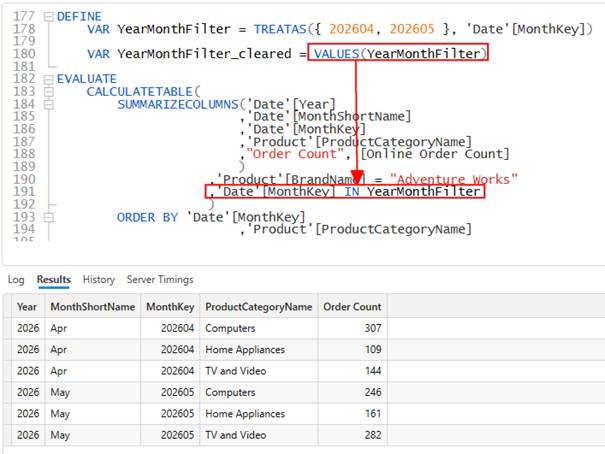Click the MonthShortName column header
605x454 pixels.
93,307
